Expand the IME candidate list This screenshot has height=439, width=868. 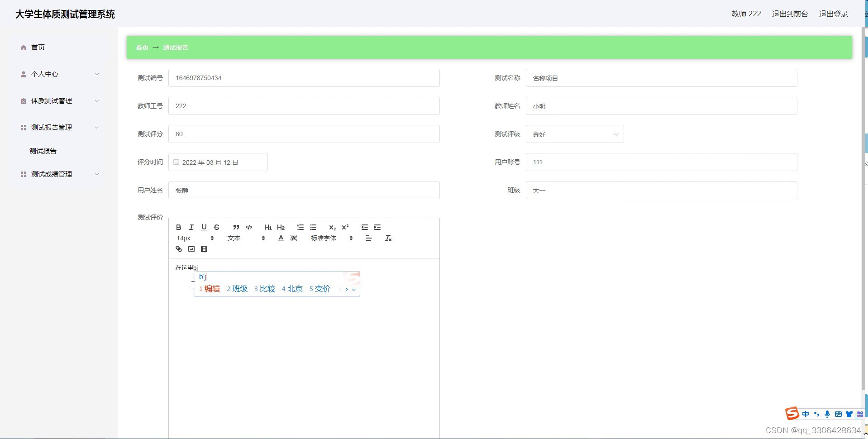(354, 290)
